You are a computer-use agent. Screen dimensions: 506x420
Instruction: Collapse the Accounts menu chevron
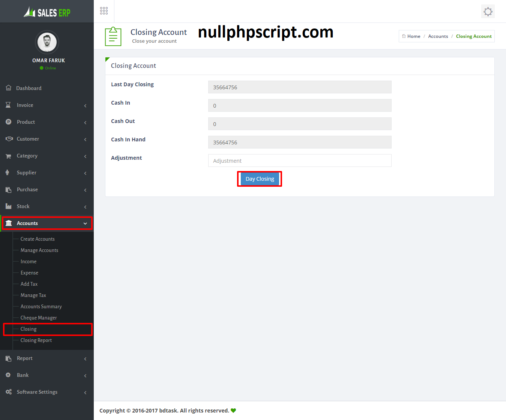pos(85,223)
